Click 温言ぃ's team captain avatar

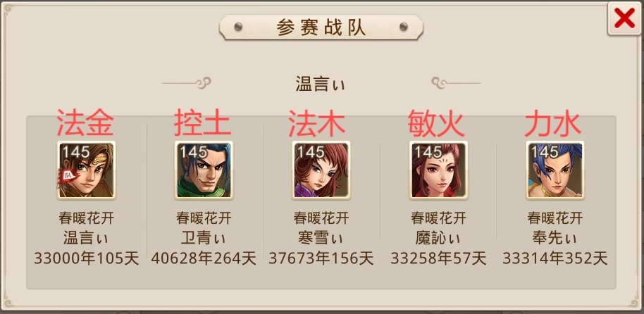[x=86, y=170]
